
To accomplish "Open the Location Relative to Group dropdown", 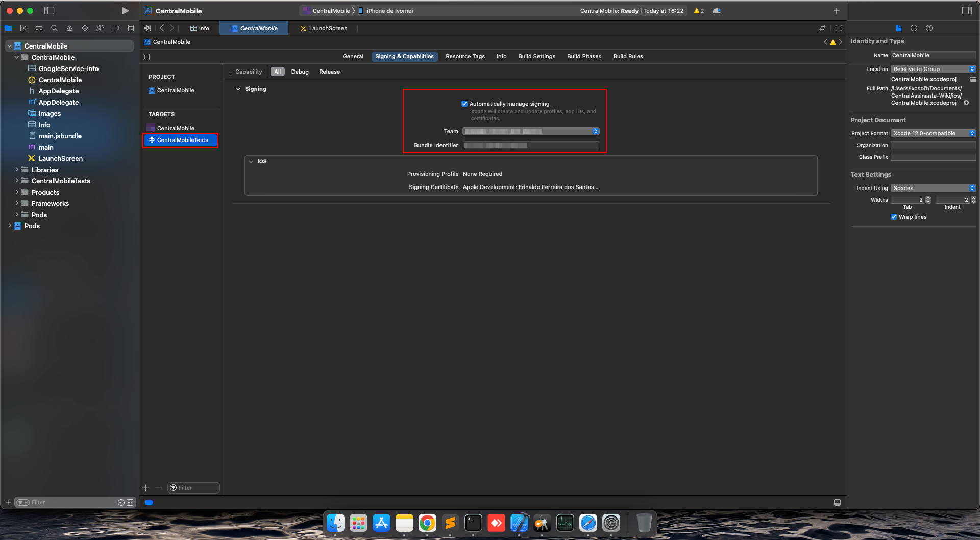I will tap(933, 69).
